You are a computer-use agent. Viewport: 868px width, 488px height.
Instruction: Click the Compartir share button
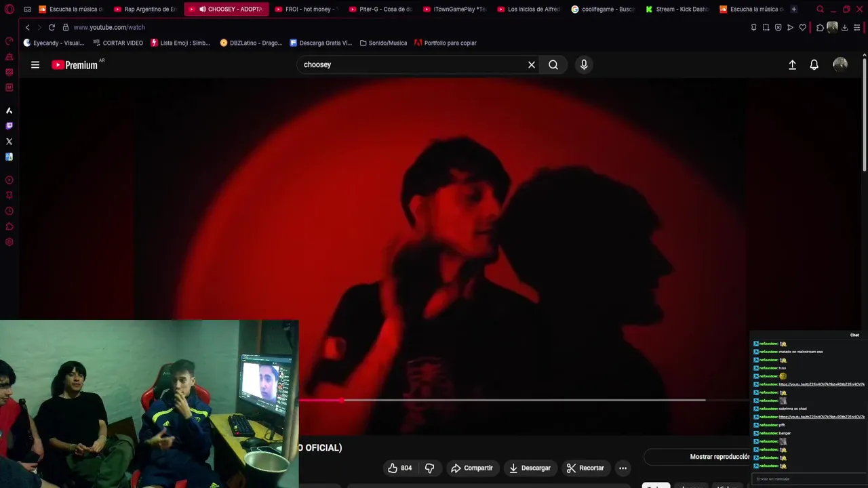(x=472, y=468)
